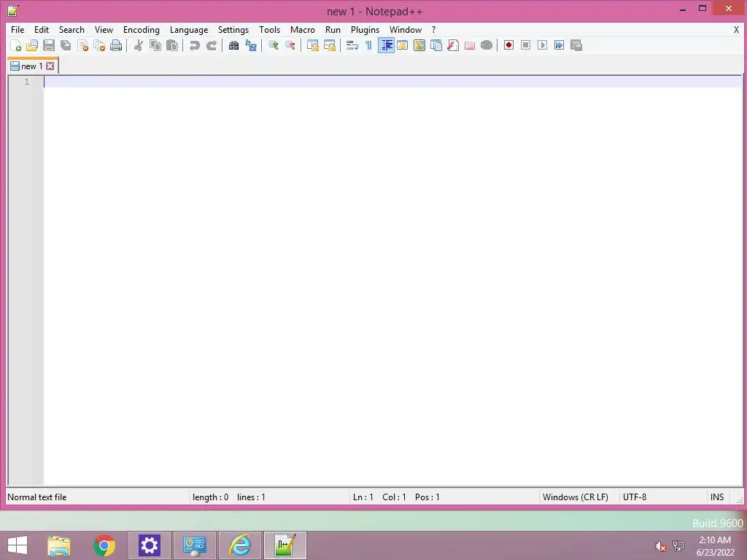Toggle INS insert mode in status bar
This screenshot has height=560, width=747.
click(717, 497)
